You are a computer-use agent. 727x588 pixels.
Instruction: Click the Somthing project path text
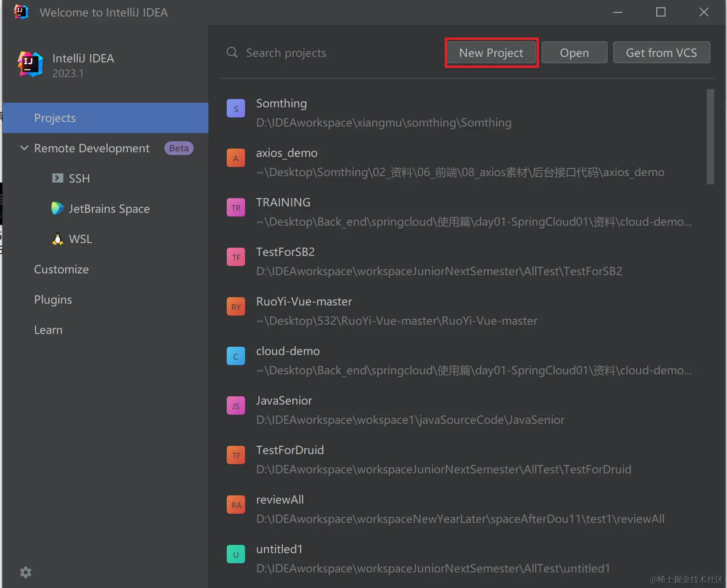pyautogui.click(x=384, y=123)
